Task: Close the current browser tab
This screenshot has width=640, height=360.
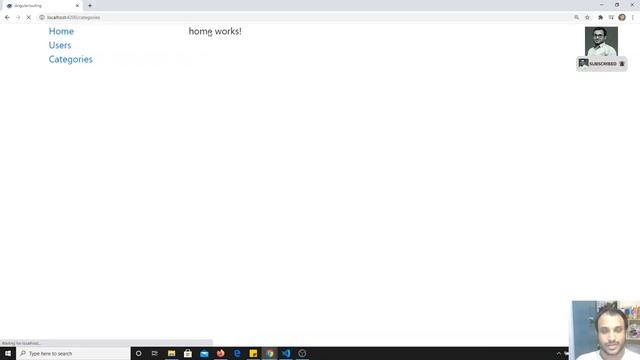Action: tap(77, 6)
